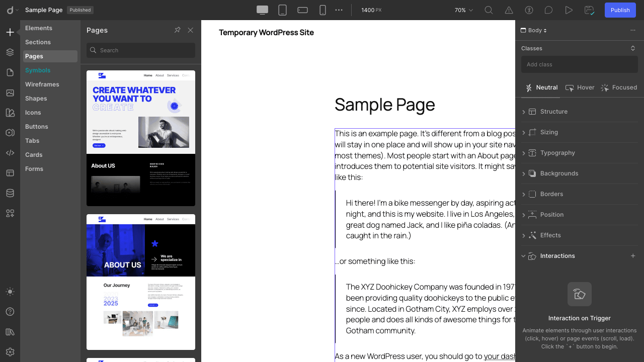
Task: Select Shapes in the add menu
Action: coord(50,99)
